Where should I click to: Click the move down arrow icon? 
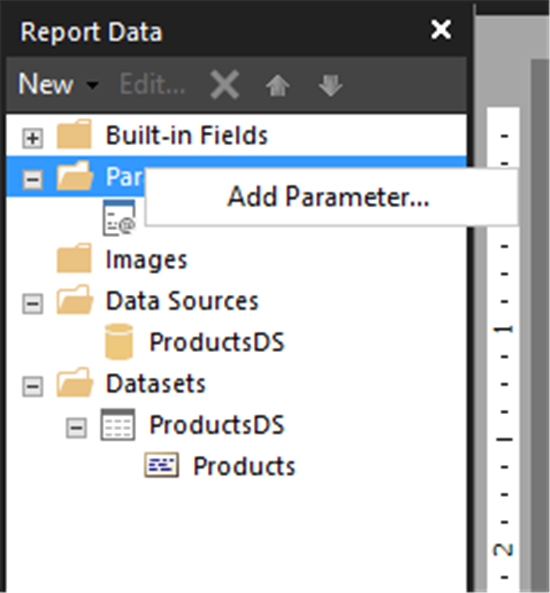pos(331,85)
